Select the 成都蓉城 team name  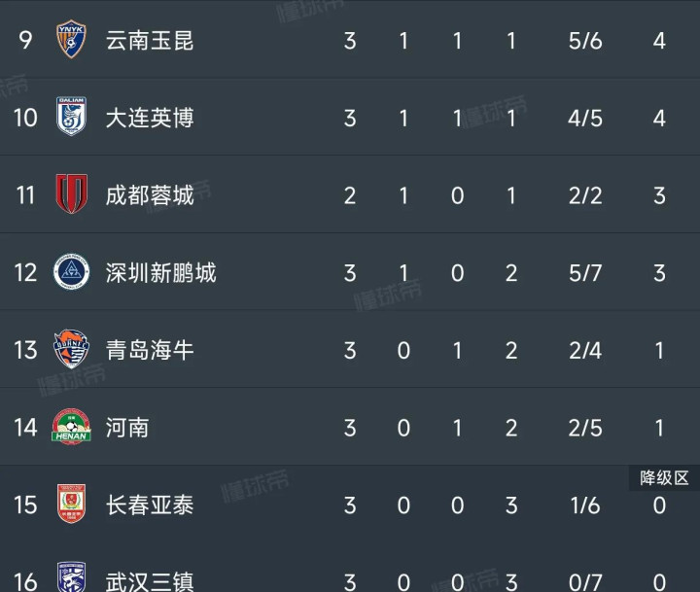150,195
